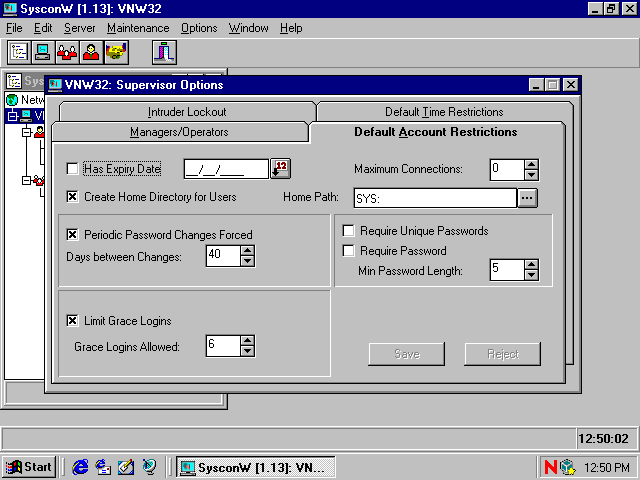Switch to Managers/Operators tab
This screenshot has width=640, height=480.
[x=179, y=132]
